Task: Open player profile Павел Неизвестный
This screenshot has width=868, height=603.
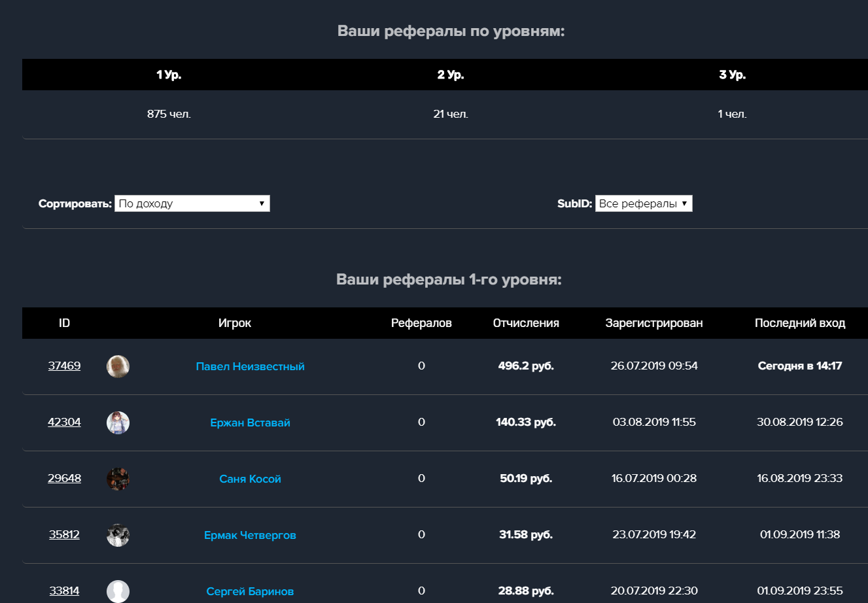Action: tap(250, 366)
